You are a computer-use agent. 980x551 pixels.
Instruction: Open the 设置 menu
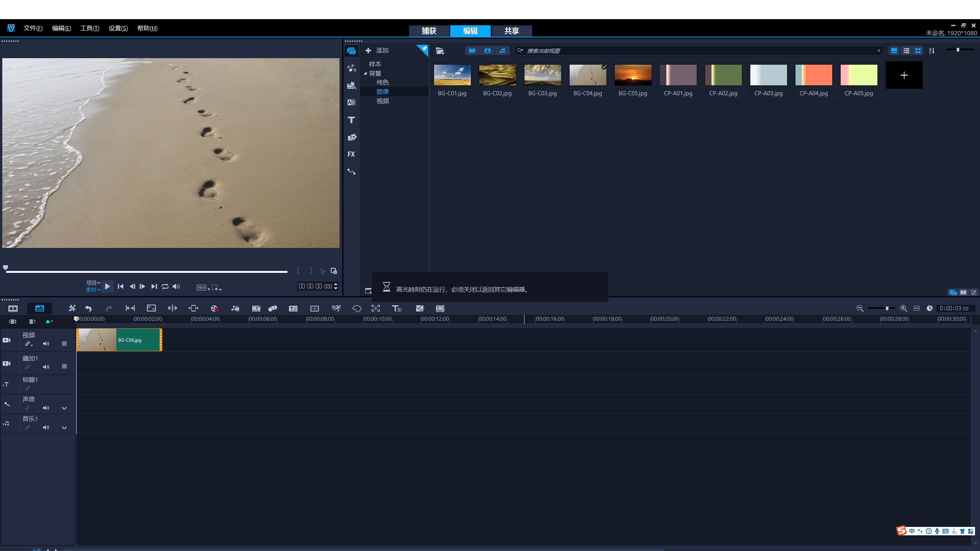point(118,28)
